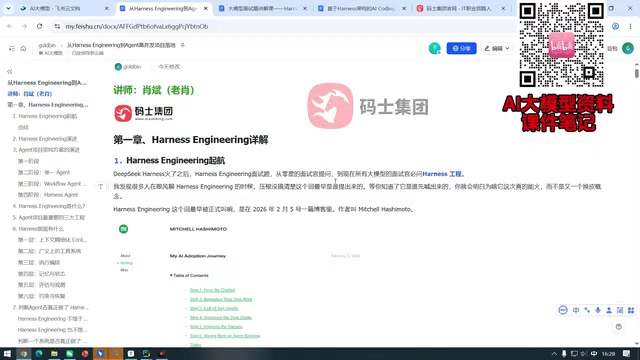Open notification center in taskbar
The image size is (640, 360).
click(627, 353)
